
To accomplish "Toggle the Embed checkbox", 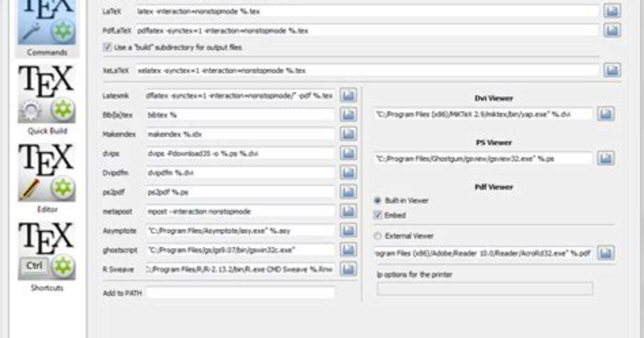I will click(x=378, y=215).
